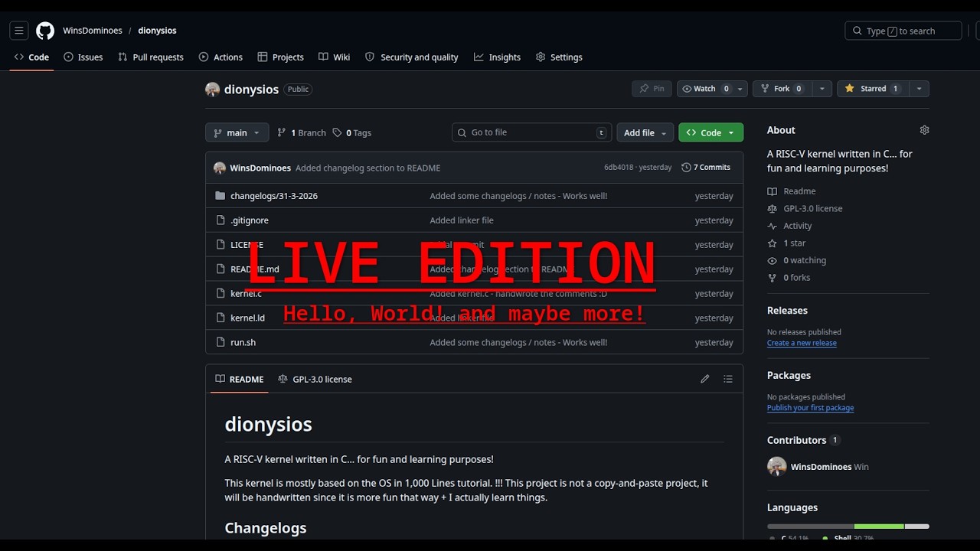This screenshot has height=551, width=980.
Task: Open 'Added linker file' commit for .gitignore
Action: [462, 220]
